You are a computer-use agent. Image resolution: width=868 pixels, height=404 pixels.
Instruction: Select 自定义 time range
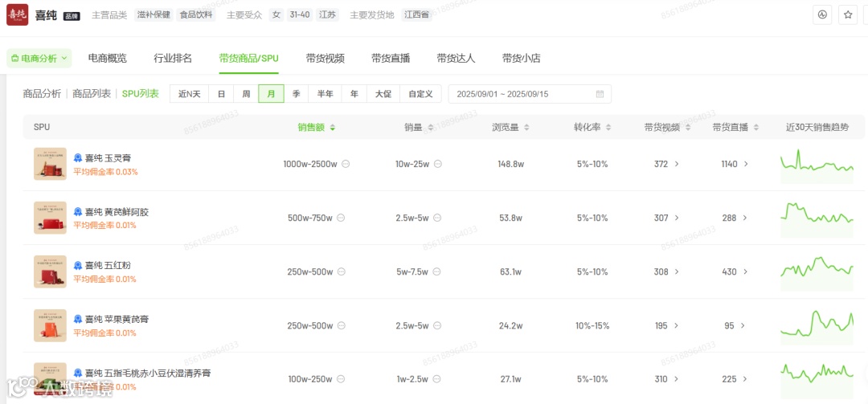[x=420, y=94]
